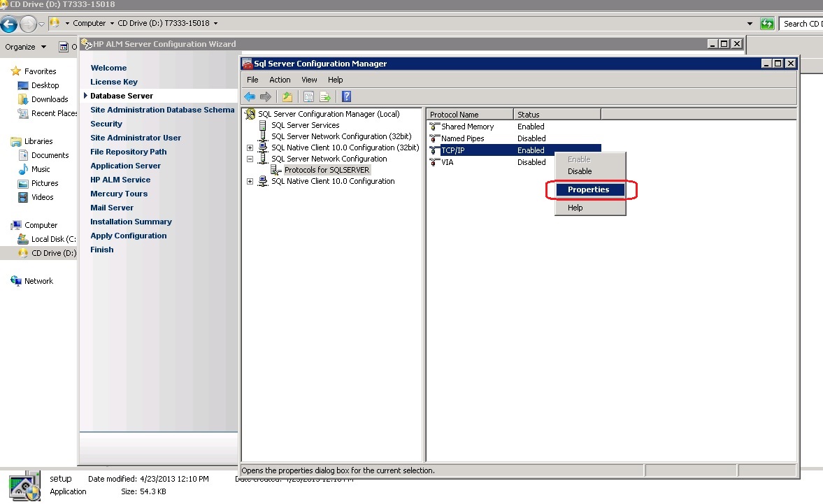Click the Network icon in navigation pane

16,281
